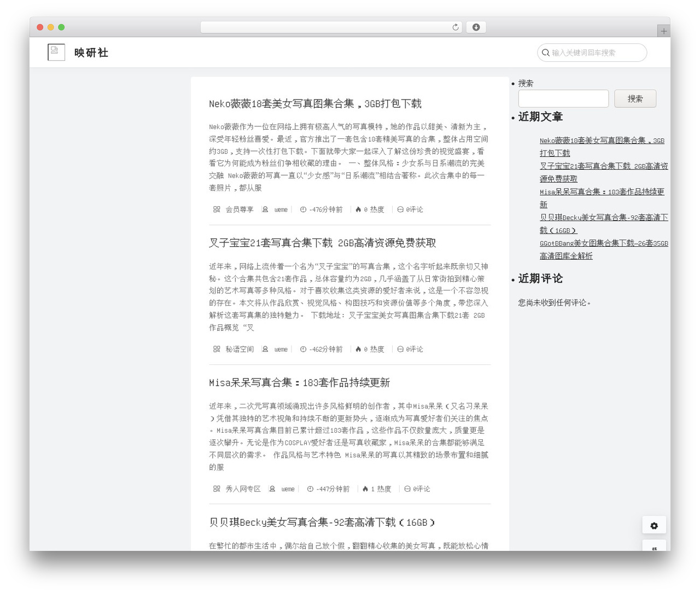Click flame icon in 叉子宝宝 post meta

point(358,349)
